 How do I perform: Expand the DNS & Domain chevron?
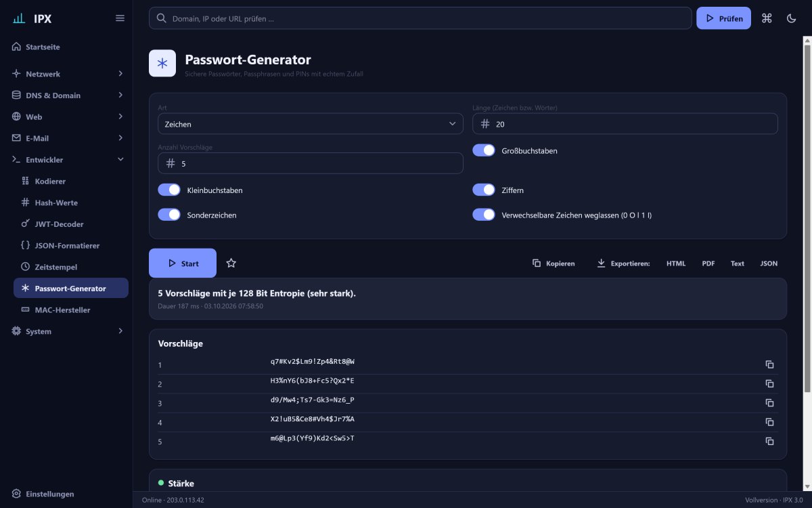click(120, 95)
